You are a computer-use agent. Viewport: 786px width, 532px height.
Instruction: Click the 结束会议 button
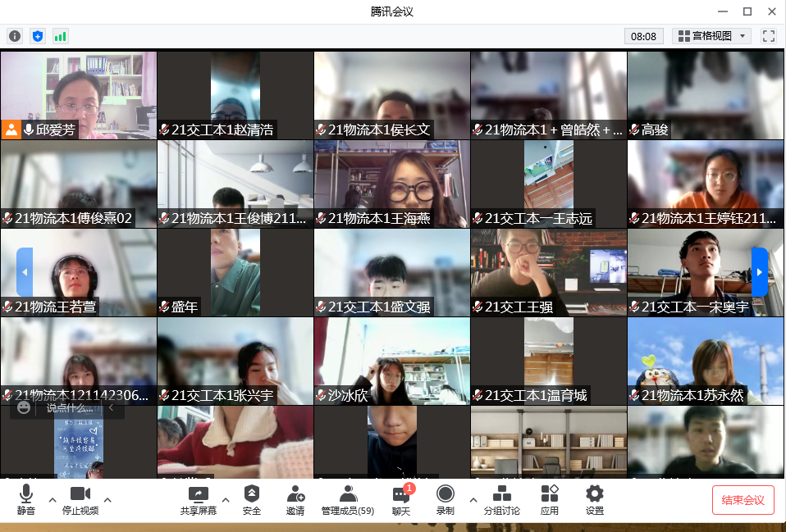coord(743,500)
